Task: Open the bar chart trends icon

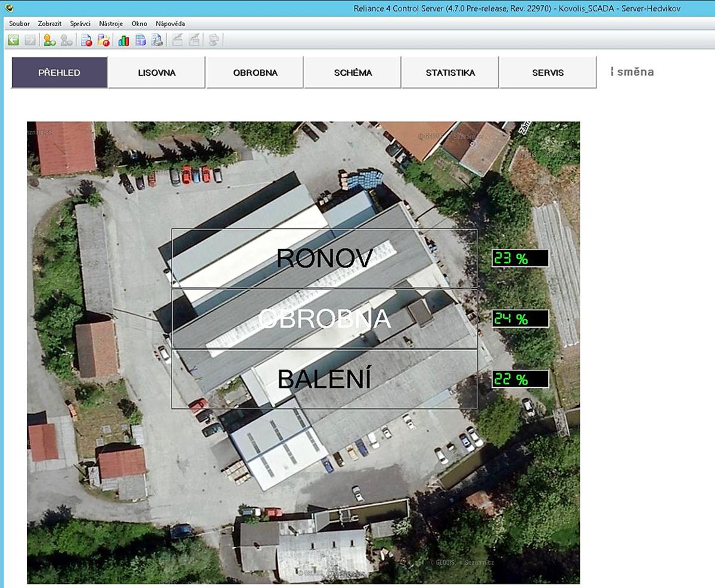Action: tap(124, 40)
